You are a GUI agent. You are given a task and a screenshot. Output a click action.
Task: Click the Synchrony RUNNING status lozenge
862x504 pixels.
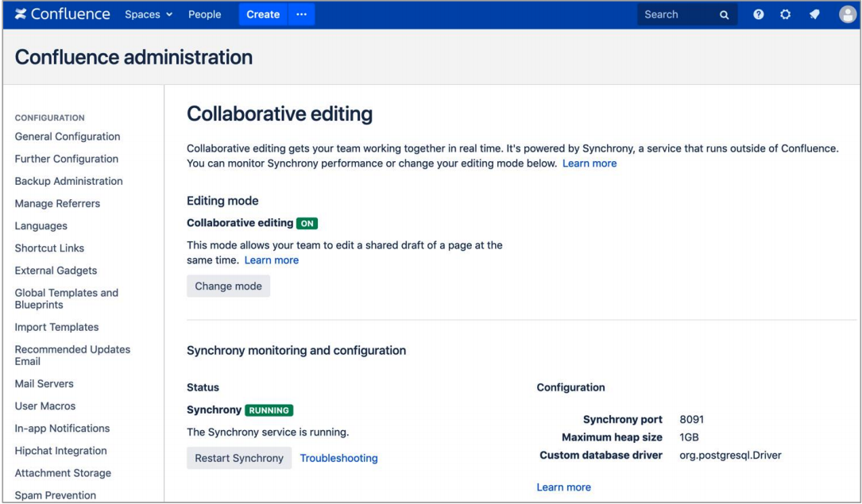tap(269, 410)
